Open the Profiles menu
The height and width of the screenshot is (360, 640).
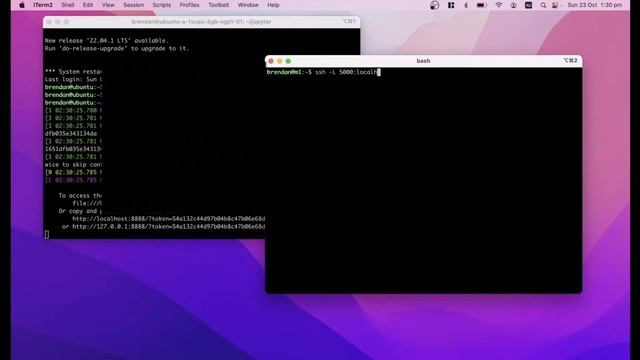[189, 5]
